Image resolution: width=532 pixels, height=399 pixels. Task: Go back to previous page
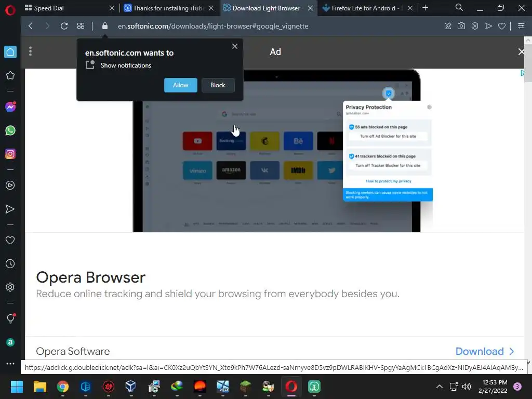click(31, 26)
